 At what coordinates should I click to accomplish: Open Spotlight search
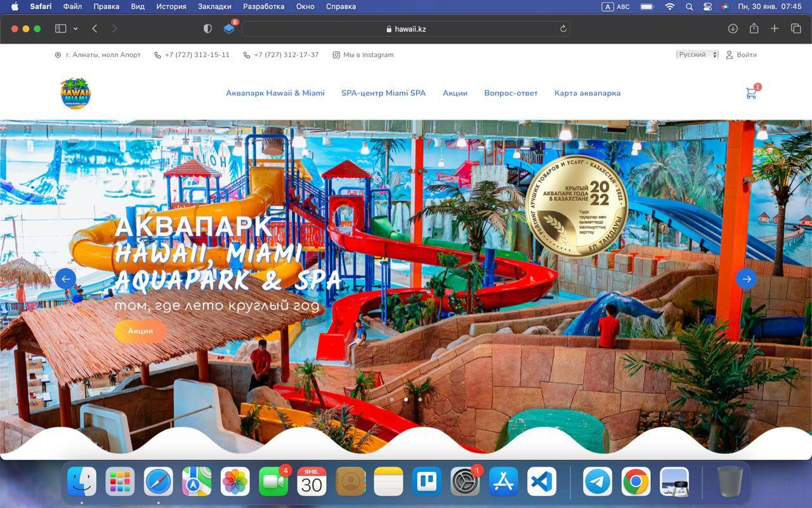689,6
